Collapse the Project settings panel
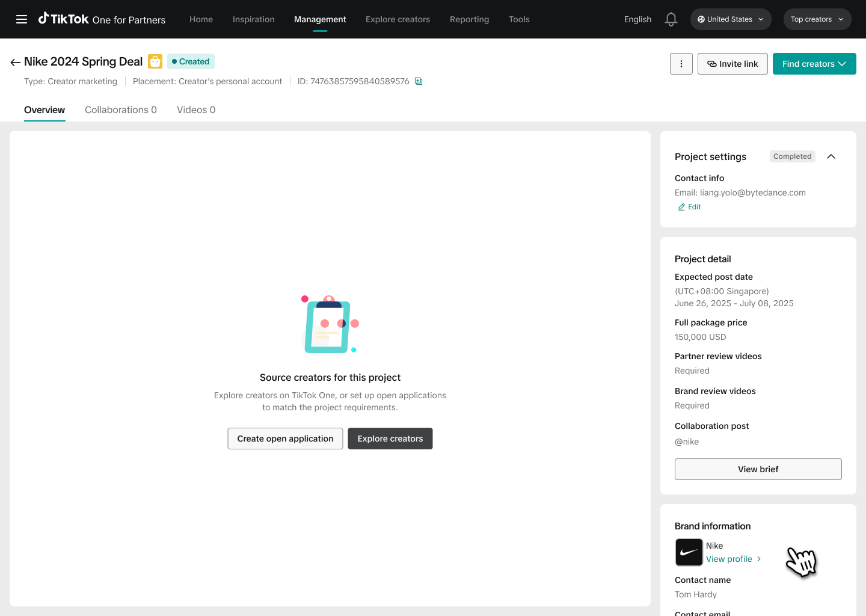Image resolution: width=866 pixels, height=616 pixels. [x=831, y=156]
